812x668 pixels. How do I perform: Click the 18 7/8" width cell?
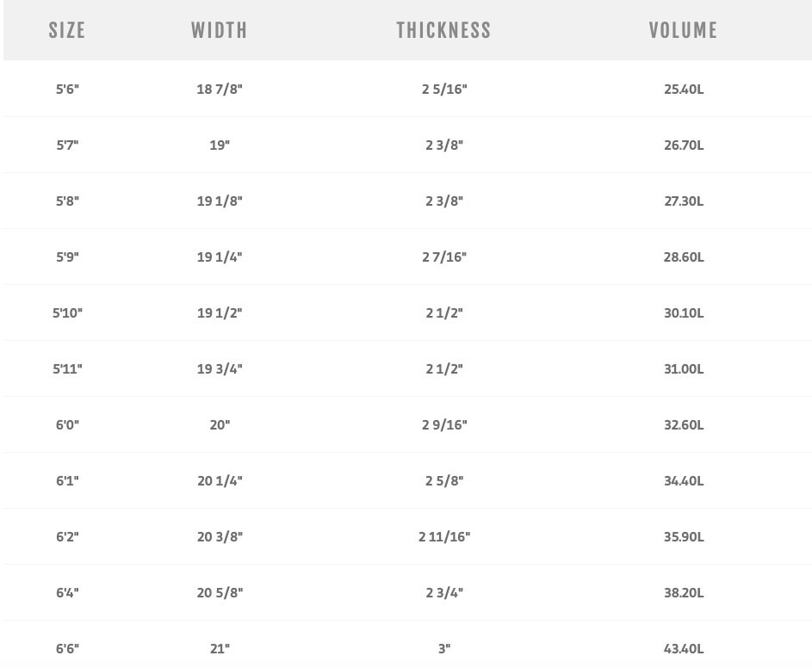coord(220,90)
